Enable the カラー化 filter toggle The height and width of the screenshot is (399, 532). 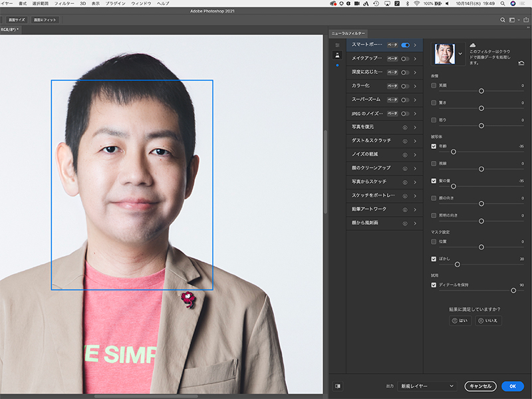pos(405,86)
